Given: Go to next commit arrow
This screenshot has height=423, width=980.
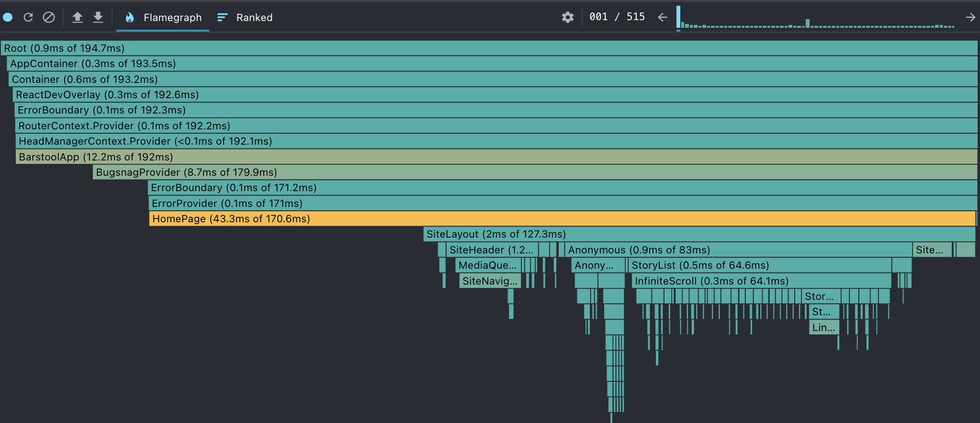Looking at the screenshot, I should 970,18.
